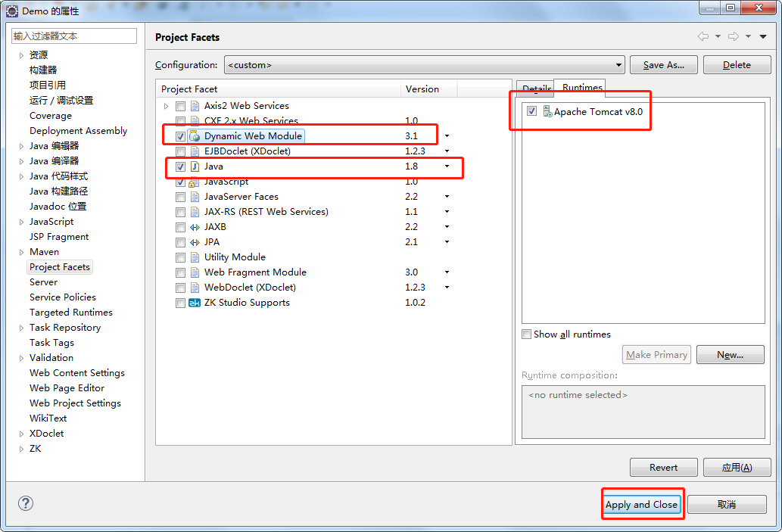Open the Java version dropdown
This screenshot has height=532, width=782.
tap(447, 166)
